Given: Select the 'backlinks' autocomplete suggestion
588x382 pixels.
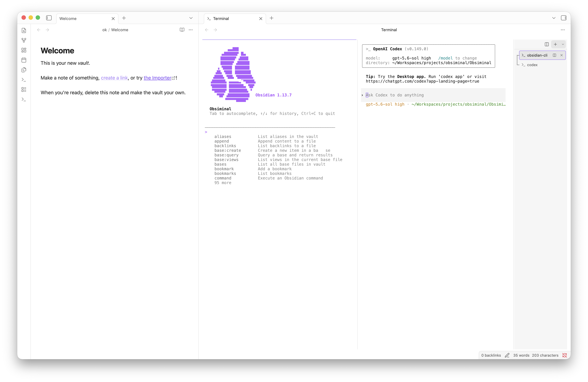Looking at the screenshot, I should 265,146.
